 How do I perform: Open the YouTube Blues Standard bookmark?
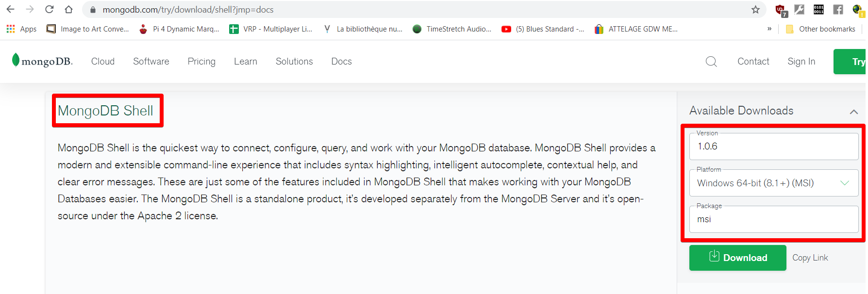543,29
